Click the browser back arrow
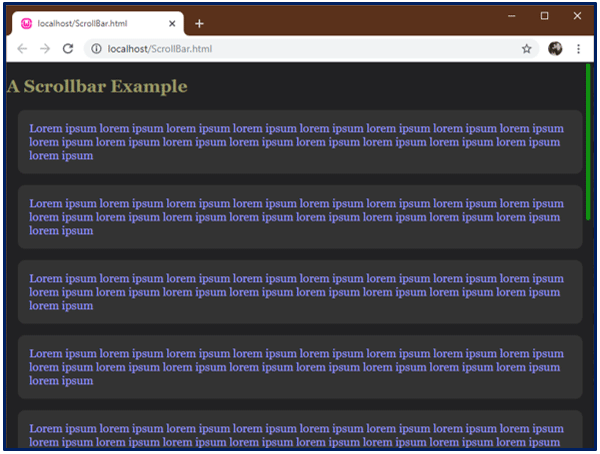 coord(22,49)
